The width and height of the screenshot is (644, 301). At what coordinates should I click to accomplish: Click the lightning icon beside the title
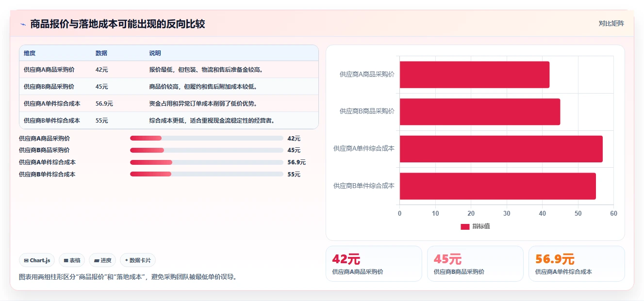pyautogui.click(x=23, y=24)
